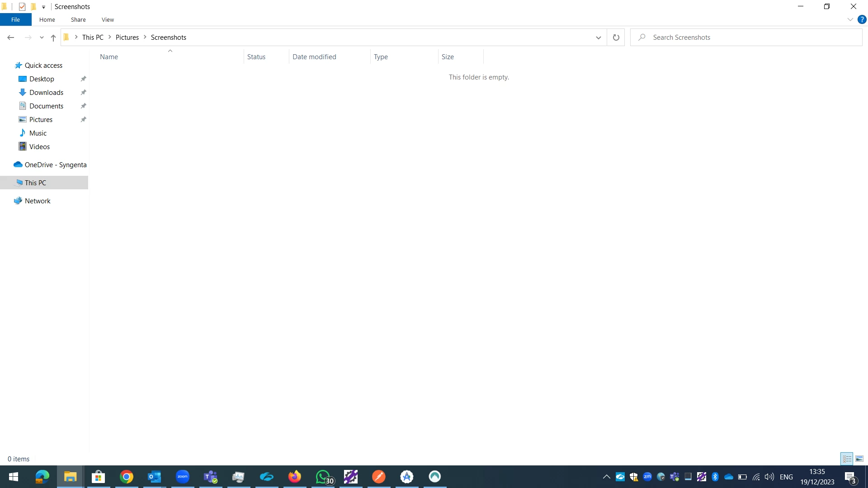Switch to Large icons view layout

coord(859,459)
